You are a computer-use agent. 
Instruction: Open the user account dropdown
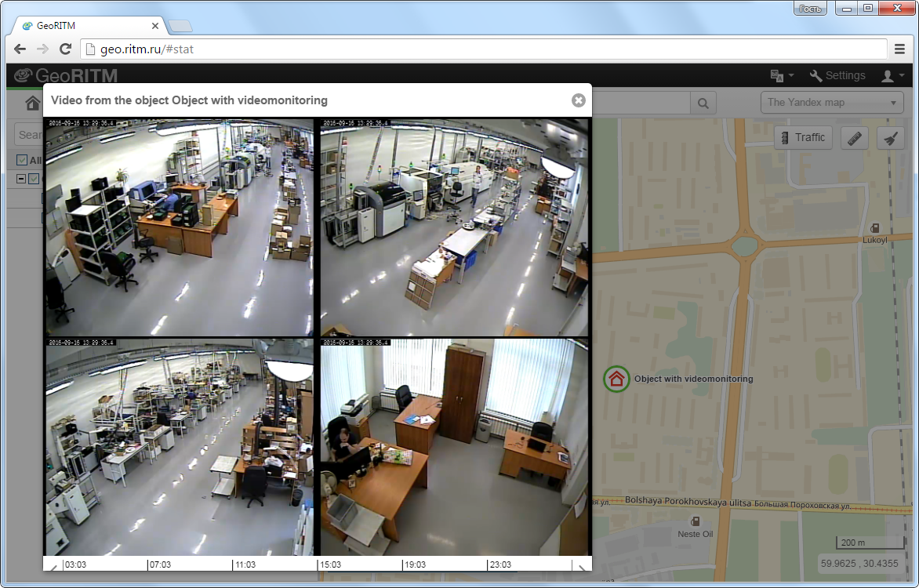(893, 75)
